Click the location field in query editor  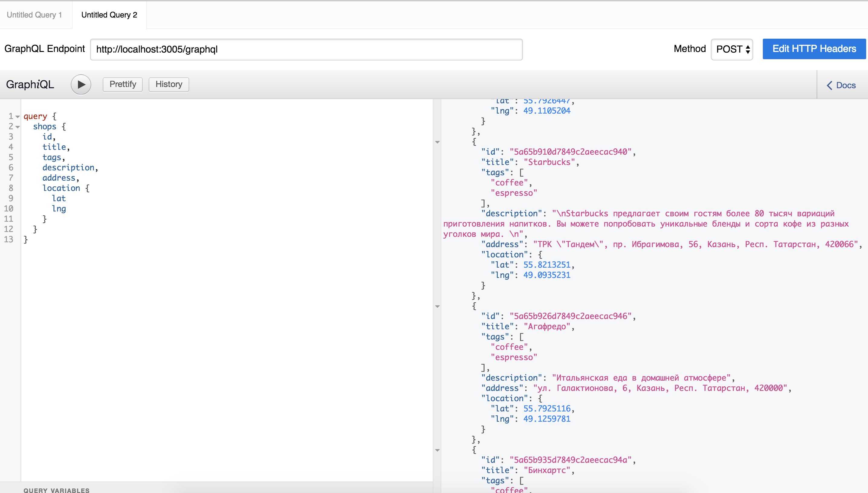tap(61, 188)
